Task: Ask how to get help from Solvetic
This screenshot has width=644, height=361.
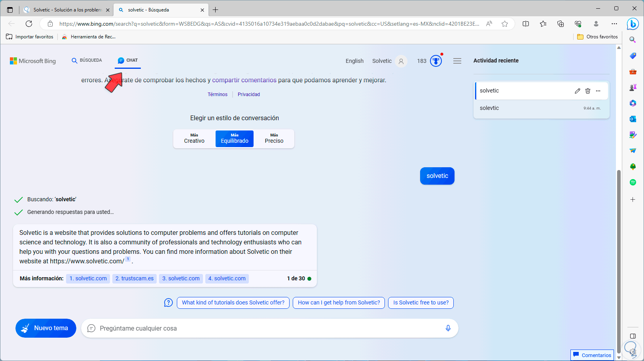Action: point(339,303)
